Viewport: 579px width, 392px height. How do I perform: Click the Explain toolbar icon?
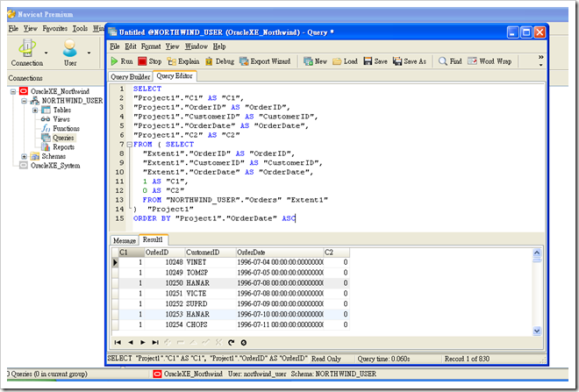[182, 61]
